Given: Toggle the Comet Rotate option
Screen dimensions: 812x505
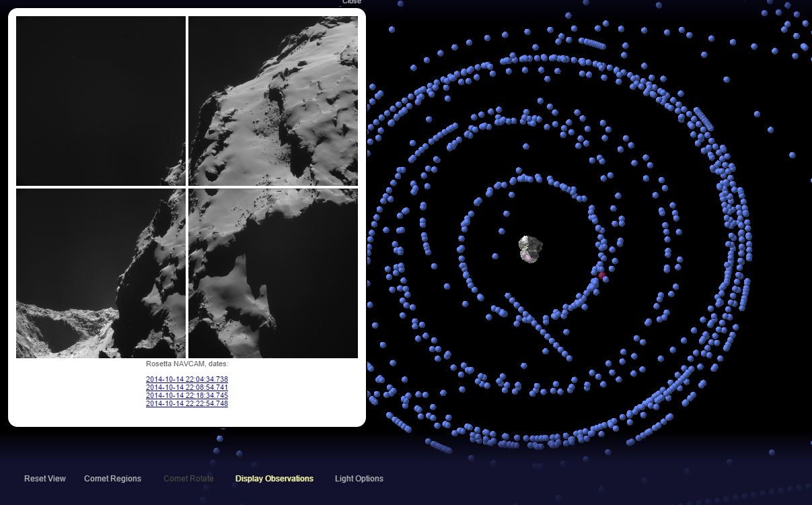Looking at the screenshot, I should [x=188, y=479].
